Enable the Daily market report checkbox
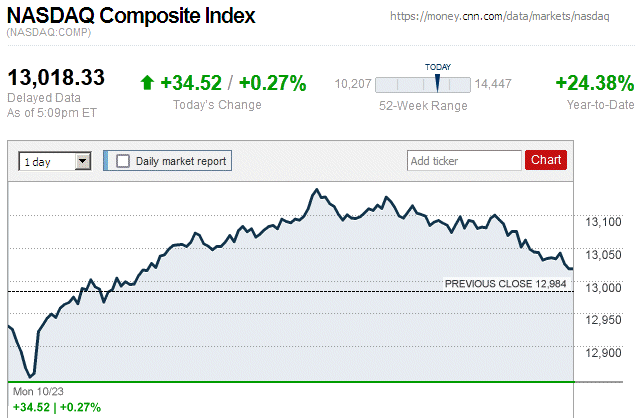The height and width of the screenshot is (420, 640). (123, 160)
